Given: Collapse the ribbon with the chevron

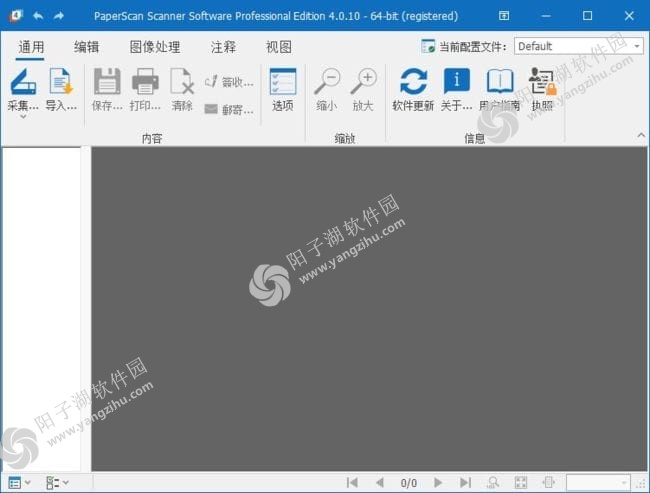Looking at the screenshot, I should 641,135.
